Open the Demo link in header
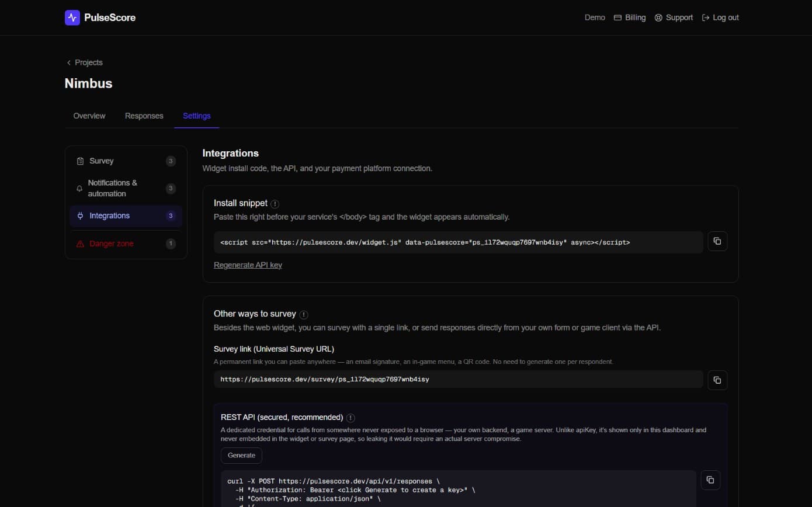The width and height of the screenshot is (812, 507). pos(595,18)
